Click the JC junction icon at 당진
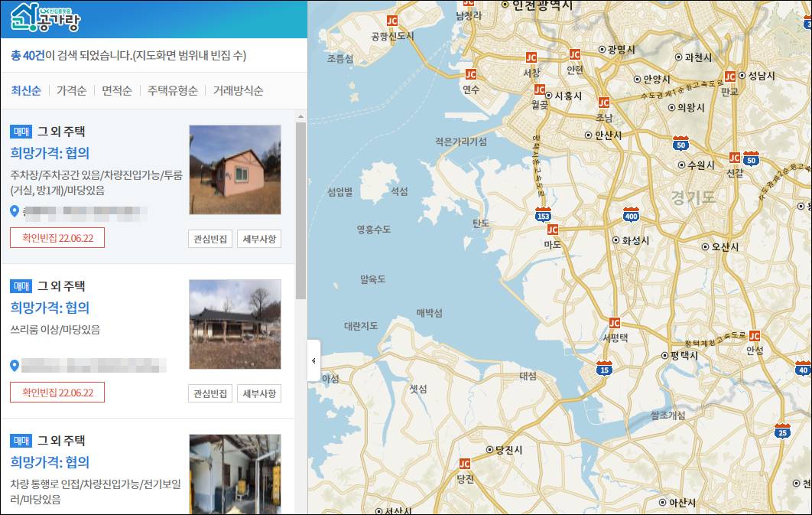This screenshot has height=515, width=812. click(465, 464)
